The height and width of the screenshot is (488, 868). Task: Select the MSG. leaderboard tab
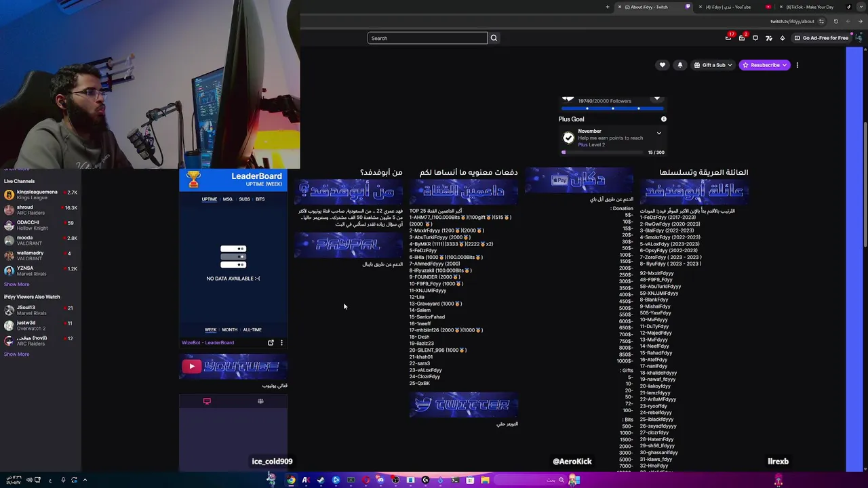228,199
